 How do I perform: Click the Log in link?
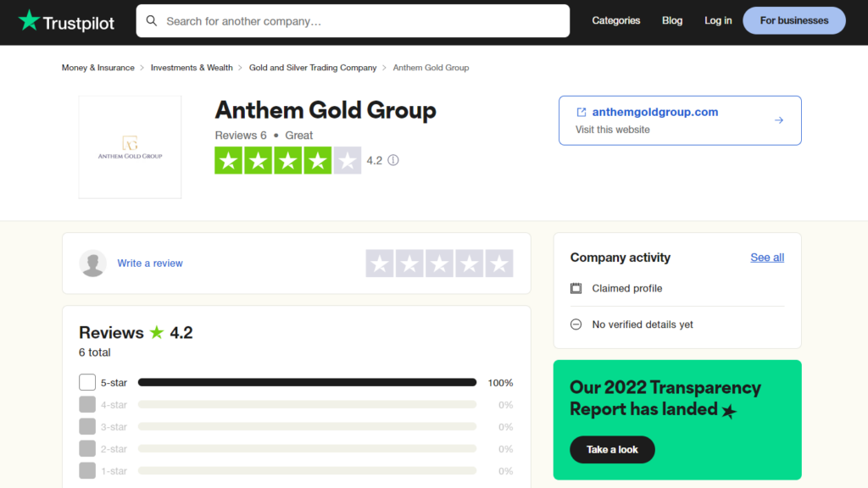click(718, 20)
